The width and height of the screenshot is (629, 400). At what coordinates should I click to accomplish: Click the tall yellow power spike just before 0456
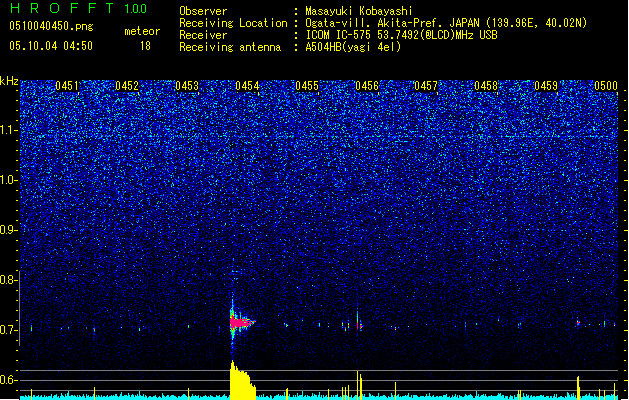(357, 384)
